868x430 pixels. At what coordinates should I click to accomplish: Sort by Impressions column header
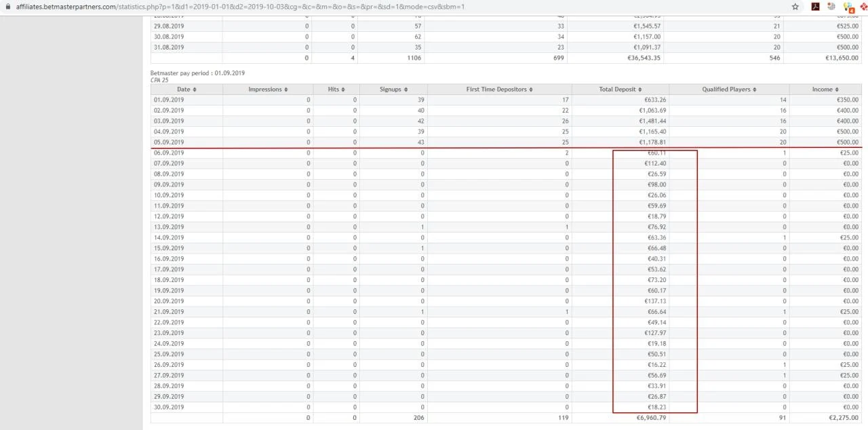[x=268, y=90]
